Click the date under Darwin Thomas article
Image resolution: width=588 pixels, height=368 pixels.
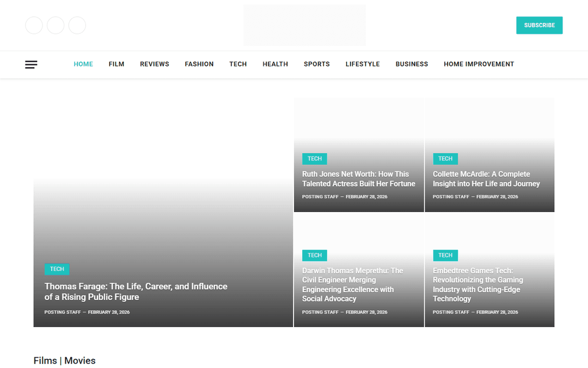click(366, 312)
